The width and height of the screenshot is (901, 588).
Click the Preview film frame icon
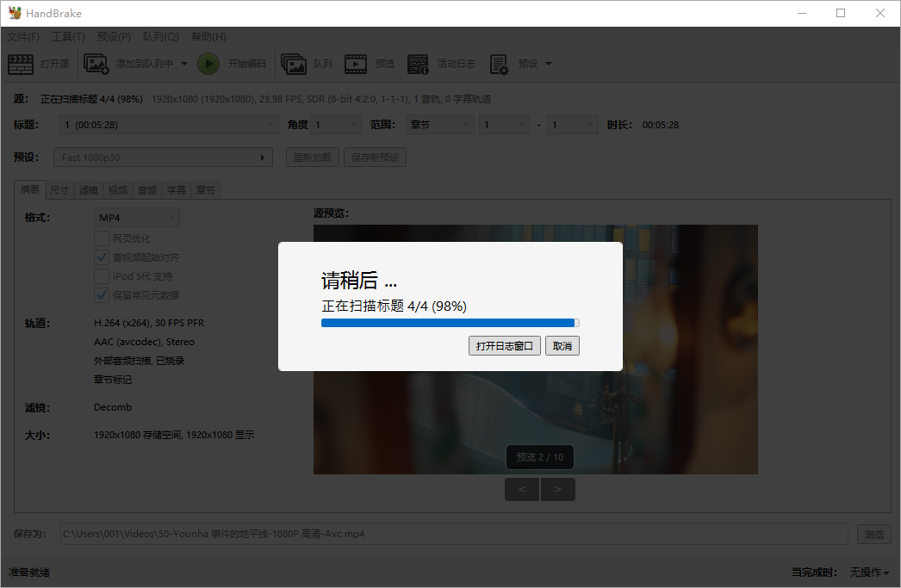pyautogui.click(x=356, y=64)
